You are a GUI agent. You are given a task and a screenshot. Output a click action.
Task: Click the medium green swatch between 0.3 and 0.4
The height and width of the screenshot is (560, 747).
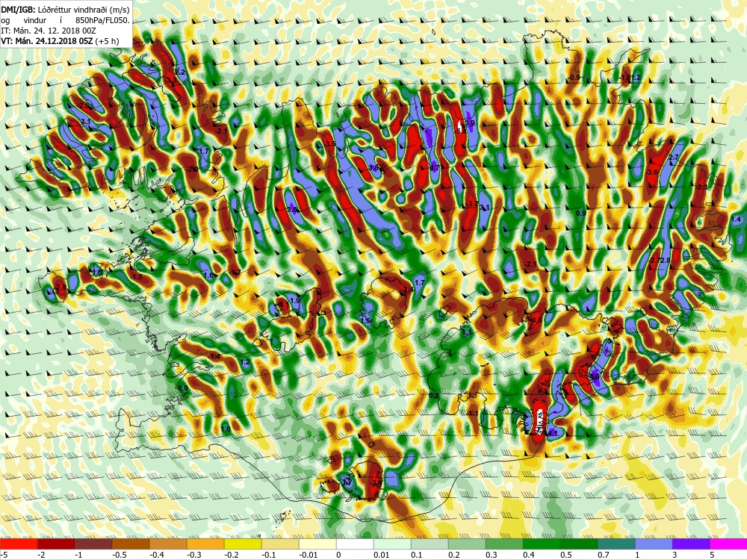pos(504,544)
